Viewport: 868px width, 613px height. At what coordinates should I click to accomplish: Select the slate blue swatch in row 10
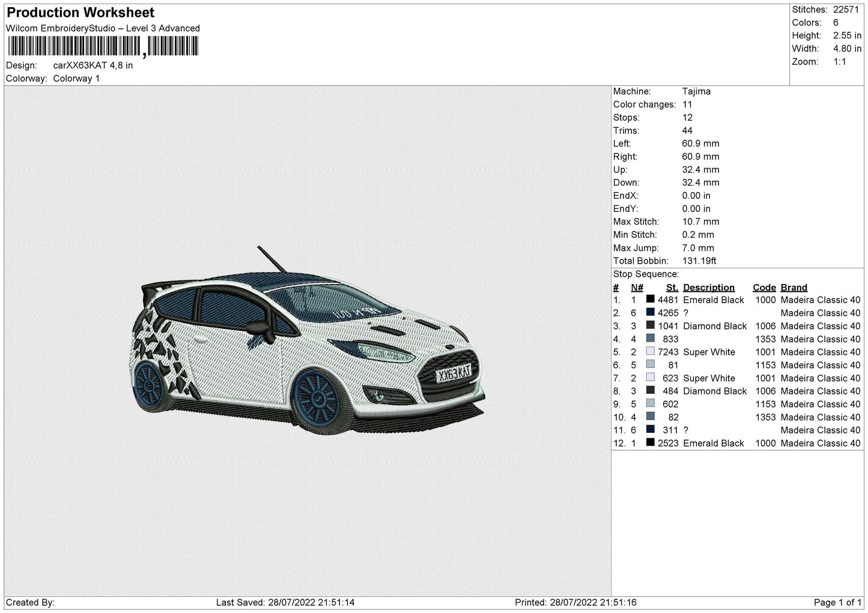[650, 416]
